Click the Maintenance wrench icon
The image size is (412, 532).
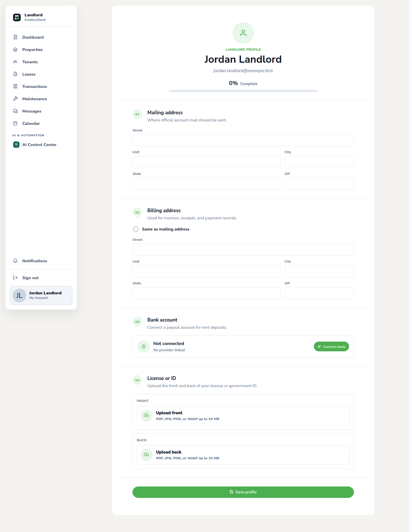pos(15,99)
